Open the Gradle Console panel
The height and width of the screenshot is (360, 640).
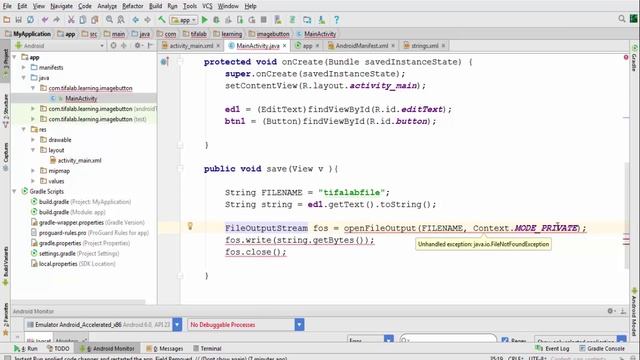pos(602,349)
